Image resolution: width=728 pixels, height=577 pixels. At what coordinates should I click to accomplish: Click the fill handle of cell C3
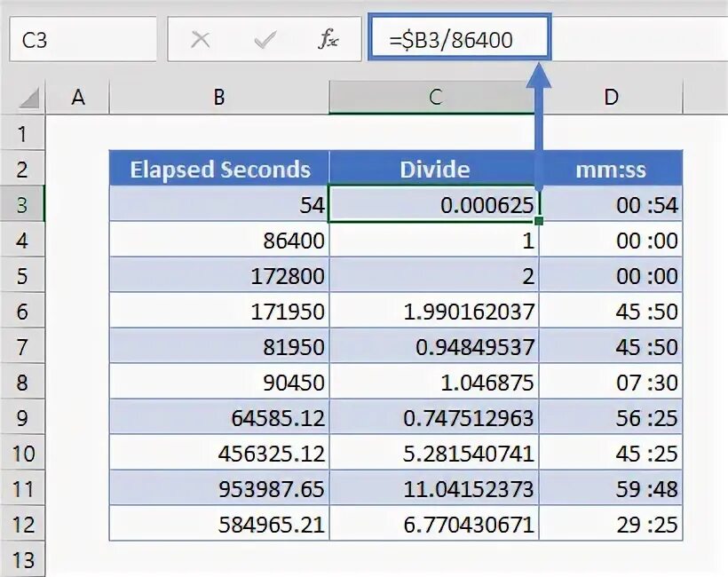pyautogui.click(x=539, y=221)
